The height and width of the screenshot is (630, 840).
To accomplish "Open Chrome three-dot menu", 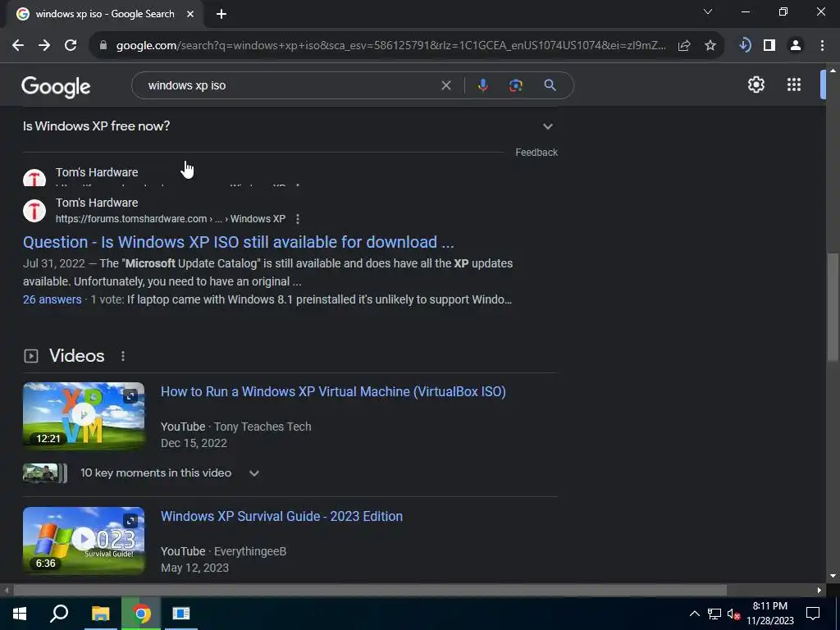I will (x=822, y=46).
